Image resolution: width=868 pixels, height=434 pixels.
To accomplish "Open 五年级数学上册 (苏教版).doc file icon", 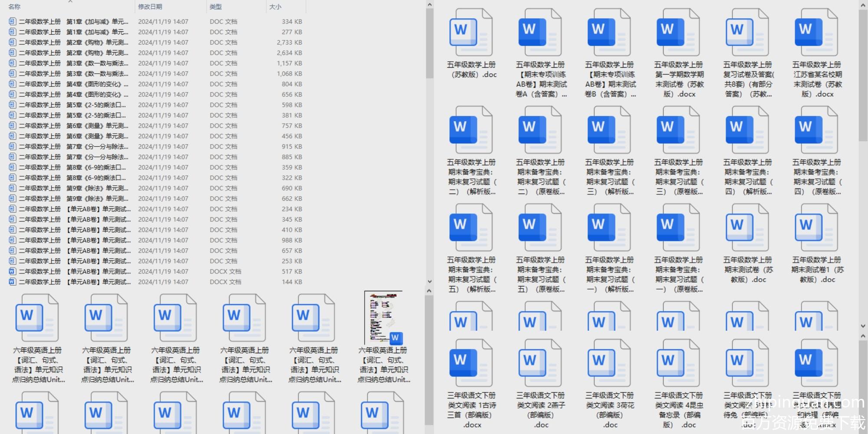I will (471, 33).
